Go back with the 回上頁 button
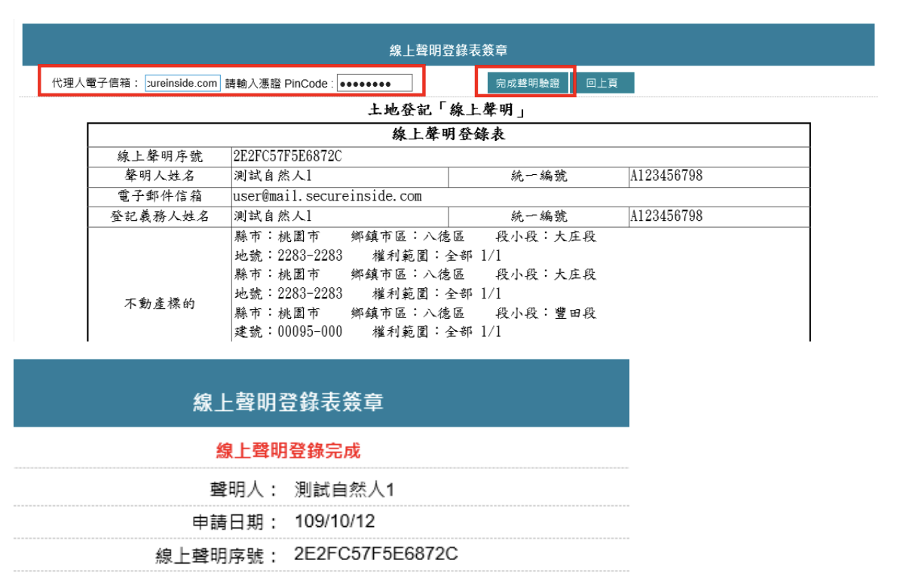Image resolution: width=897 pixels, height=588 pixels. [602, 83]
